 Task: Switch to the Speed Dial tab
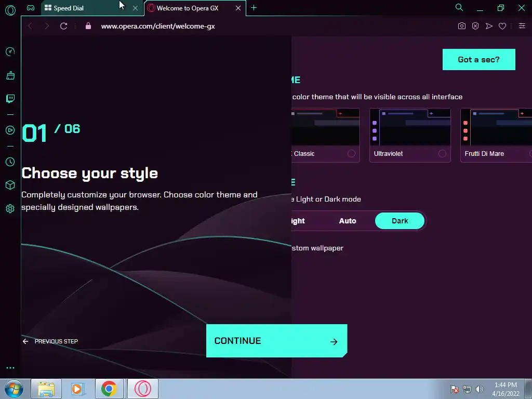tap(91, 8)
